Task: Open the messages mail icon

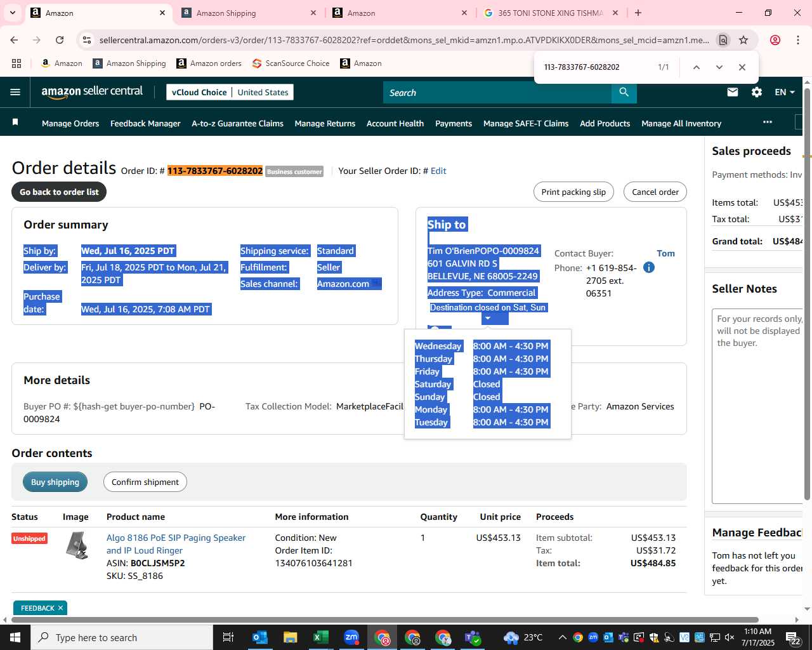Action: pos(733,92)
